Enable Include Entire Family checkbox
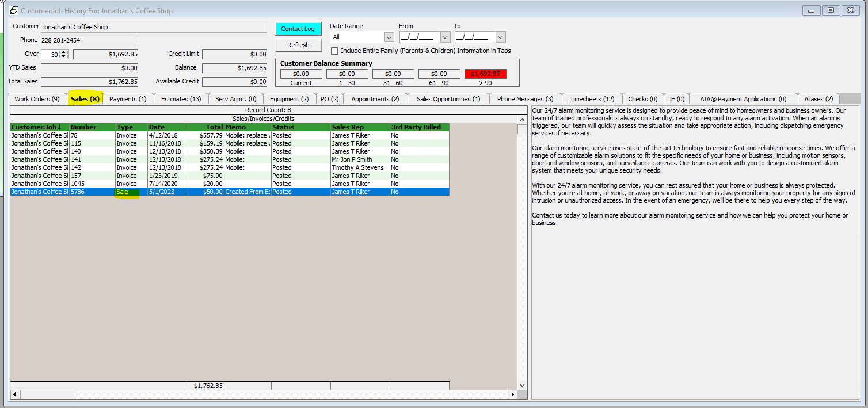Image resolution: width=868 pixels, height=408 pixels. 335,51
